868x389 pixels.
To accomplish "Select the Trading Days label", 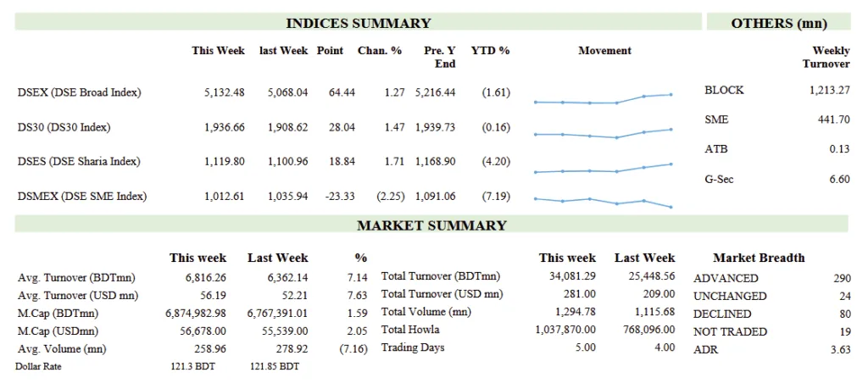I will pos(412,347).
